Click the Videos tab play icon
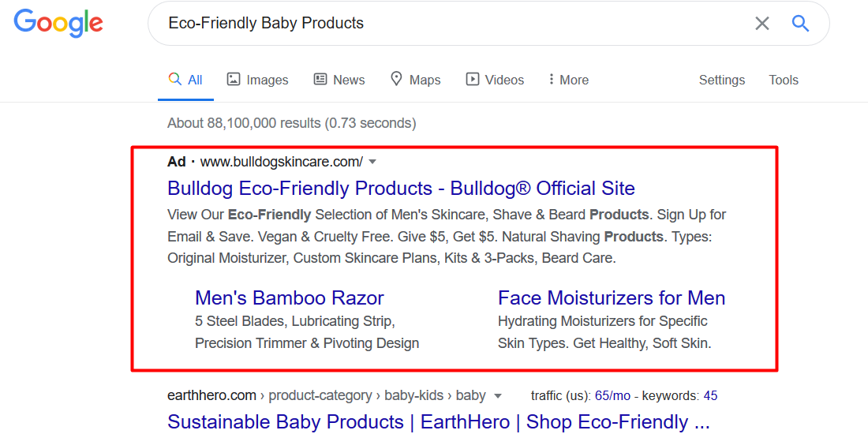Screen dimensions: 868x434 point(472,79)
